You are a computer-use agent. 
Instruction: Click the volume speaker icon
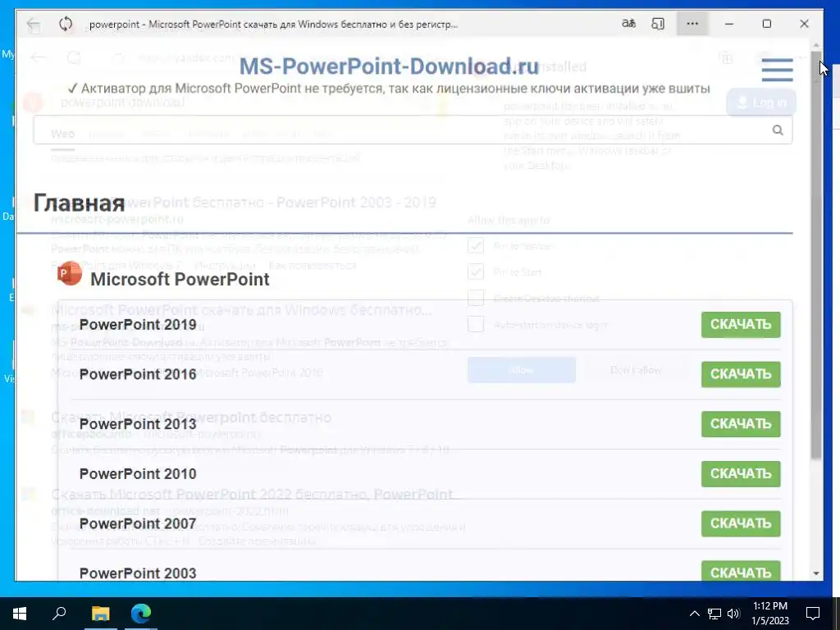click(733, 614)
